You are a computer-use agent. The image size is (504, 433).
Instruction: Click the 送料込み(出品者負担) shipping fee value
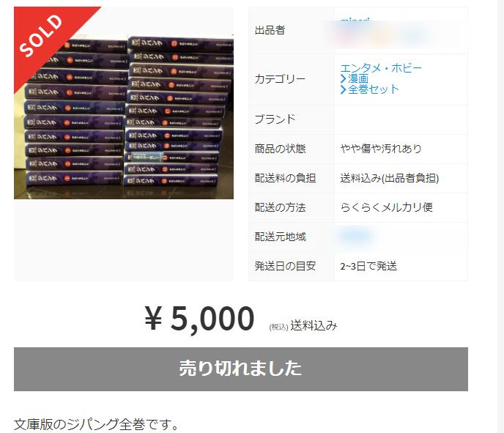389,178
